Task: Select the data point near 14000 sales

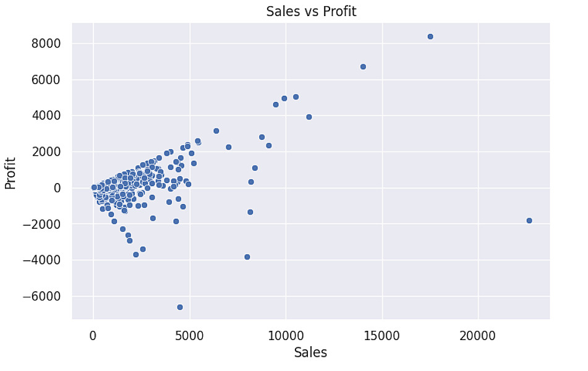Action: point(363,67)
